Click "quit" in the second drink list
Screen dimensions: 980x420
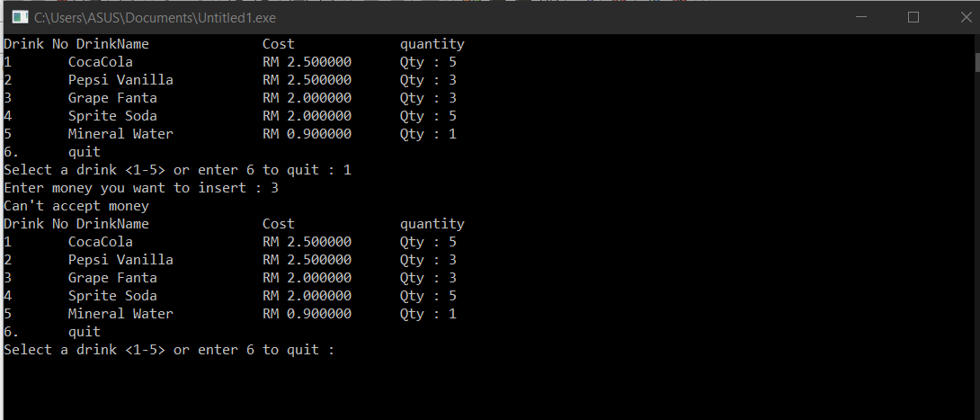pyautogui.click(x=85, y=331)
